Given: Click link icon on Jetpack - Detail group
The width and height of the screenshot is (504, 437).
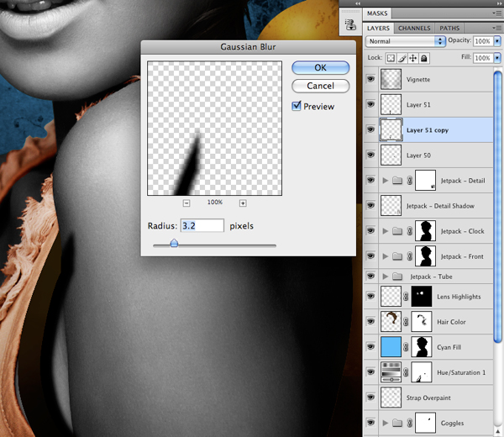Looking at the screenshot, I should tap(410, 181).
